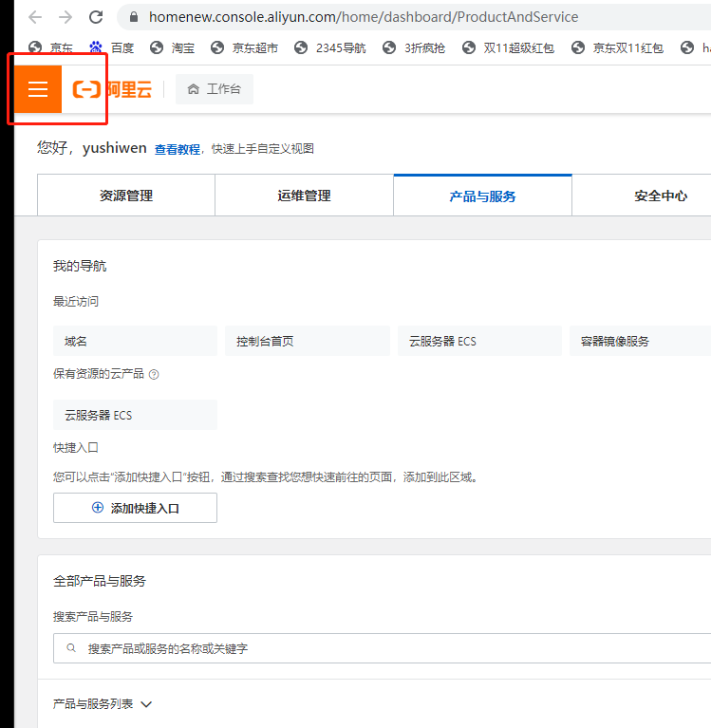Open 容器镜像服务 from recent visits
This screenshot has width=711, height=728.
(x=641, y=341)
